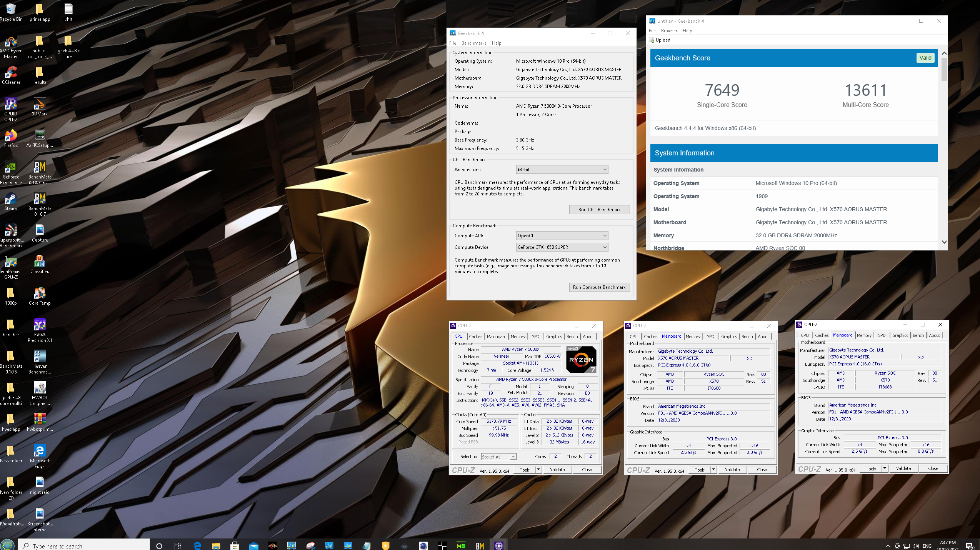Click the Geekbench results scrollbar thumb
This screenshot has width=980, height=550.
pyautogui.click(x=944, y=70)
